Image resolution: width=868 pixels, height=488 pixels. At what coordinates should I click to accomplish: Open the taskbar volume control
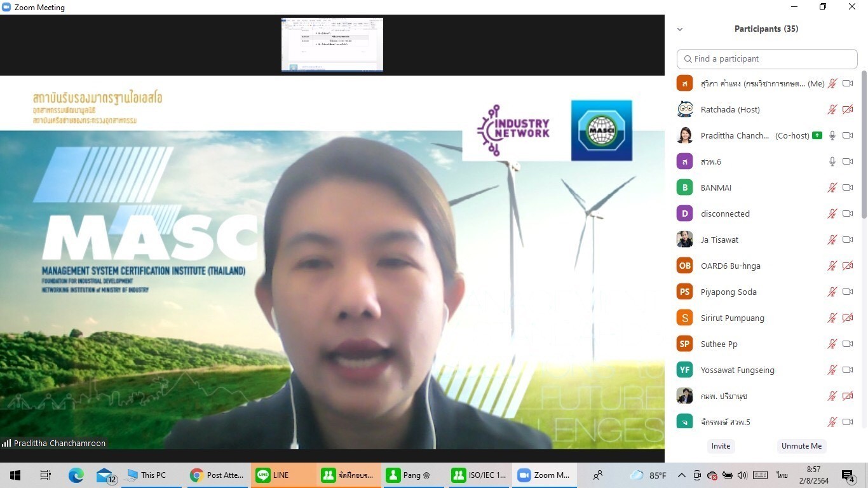click(x=743, y=475)
